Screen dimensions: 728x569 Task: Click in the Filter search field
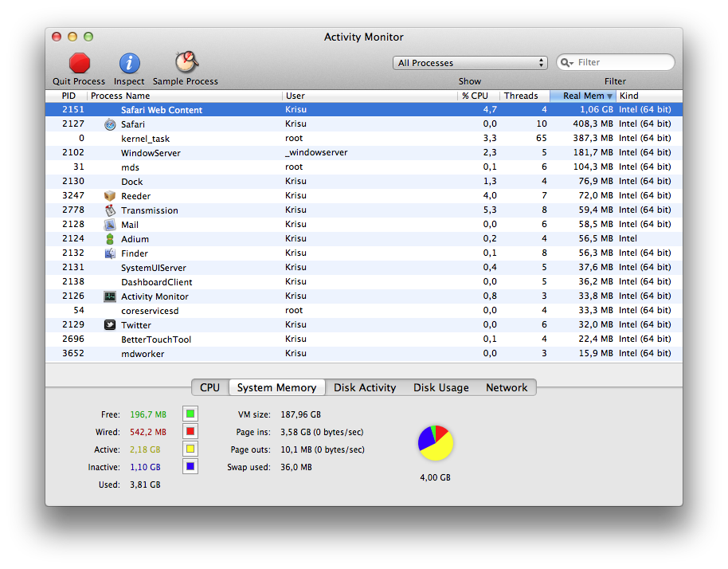coord(616,62)
